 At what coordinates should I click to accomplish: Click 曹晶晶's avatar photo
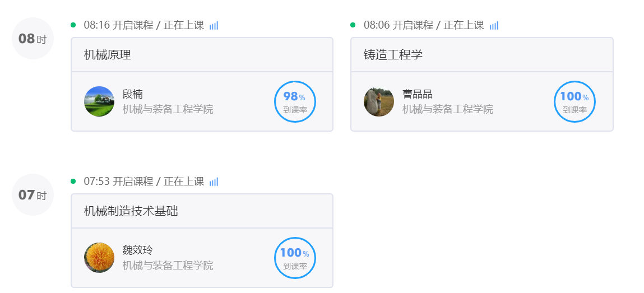(x=379, y=101)
